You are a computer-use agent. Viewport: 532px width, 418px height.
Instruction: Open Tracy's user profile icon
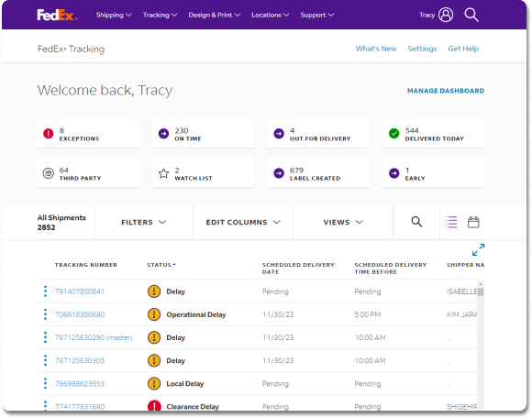click(446, 15)
